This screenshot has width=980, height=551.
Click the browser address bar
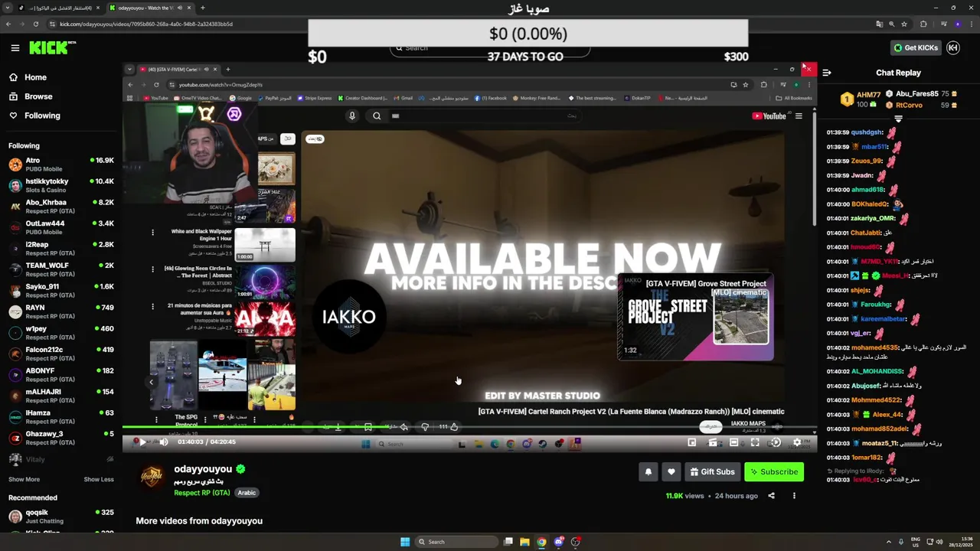459,24
